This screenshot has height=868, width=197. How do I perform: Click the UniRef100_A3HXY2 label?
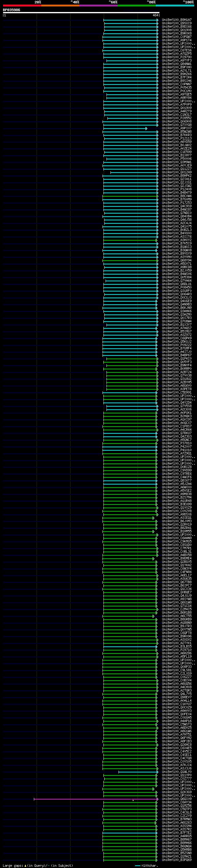point(177,240)
